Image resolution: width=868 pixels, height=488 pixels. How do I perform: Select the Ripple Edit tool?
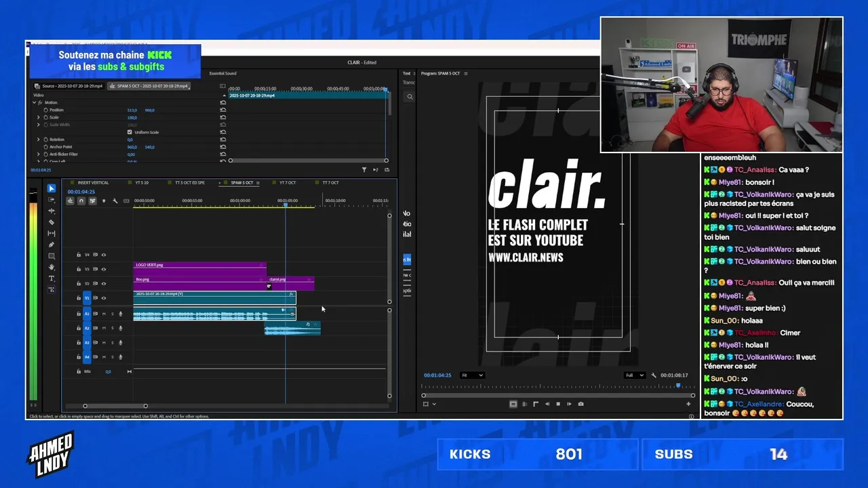[x=52, y=211]
